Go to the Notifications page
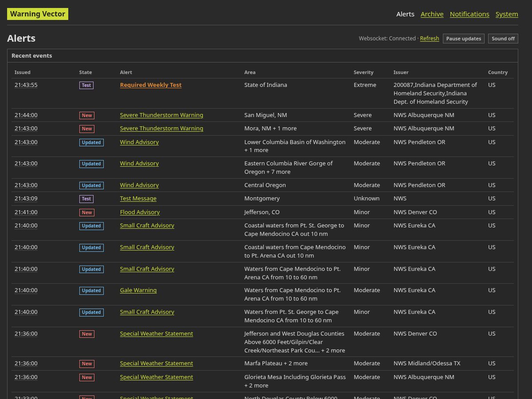The height and width of the screenshot is (399, 532). [x=469, y=14]
